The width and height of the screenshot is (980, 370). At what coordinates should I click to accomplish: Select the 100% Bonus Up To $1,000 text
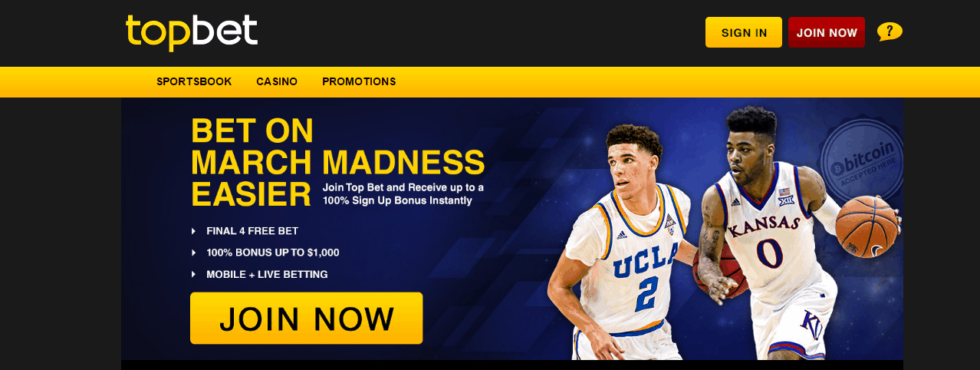click(x=273, y=253)
